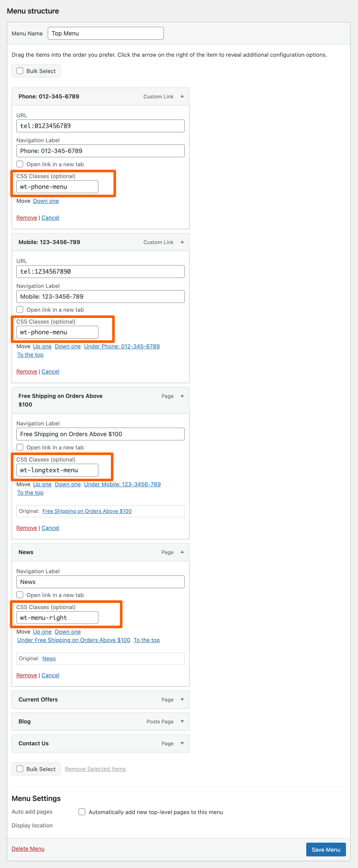The image size is (358, 868).
Task: Move the Mobile item Down one
Action: [68, 346]
